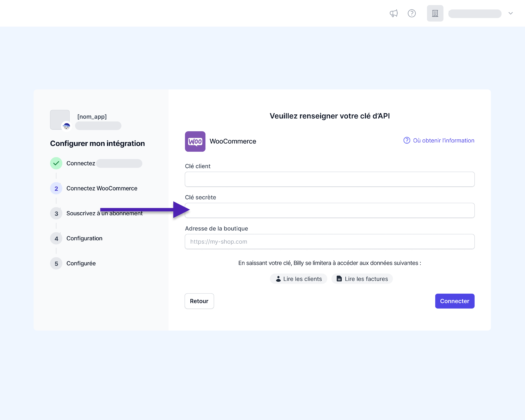Click the [nom_app] label
Viewport: 525px width, 420px height.
(92, 117)
